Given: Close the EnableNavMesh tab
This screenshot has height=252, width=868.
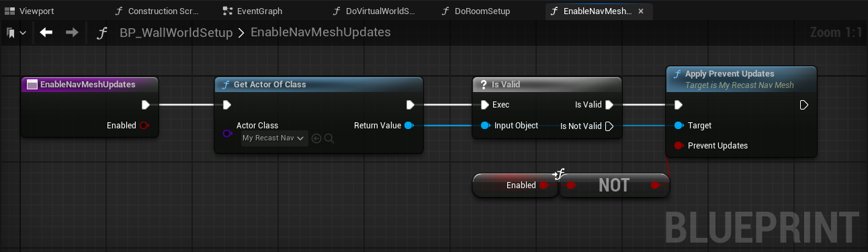Looking at the screenshot, I should tap(641, 11).
